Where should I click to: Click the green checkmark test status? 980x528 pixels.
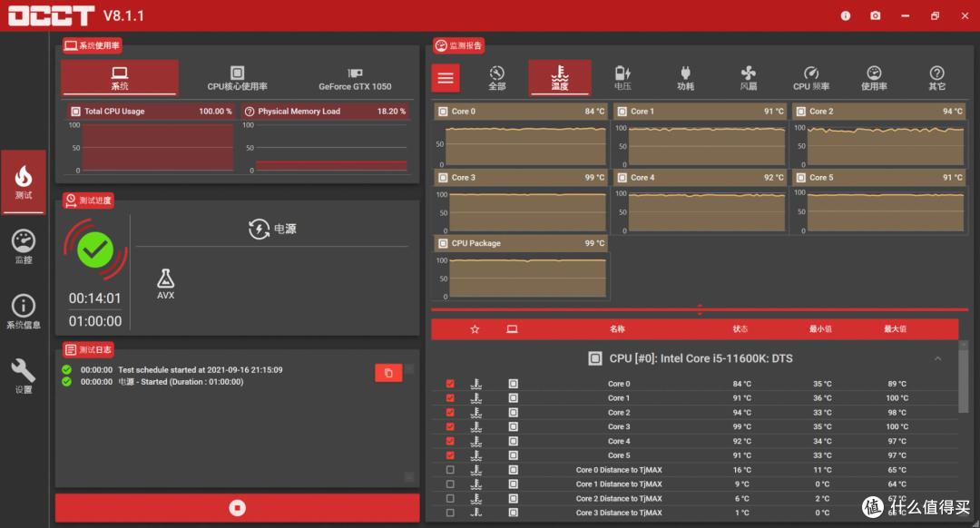click(95, 250)
